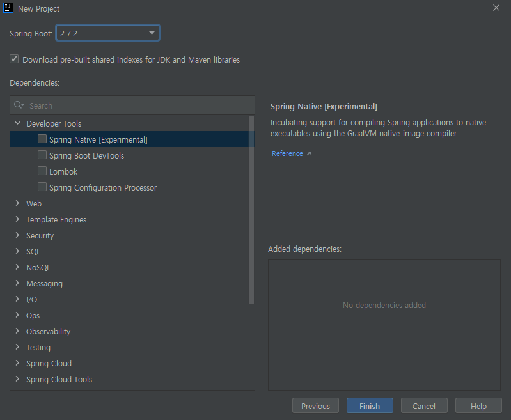
Task: Expand the SQL category
Action: point(18,251)
